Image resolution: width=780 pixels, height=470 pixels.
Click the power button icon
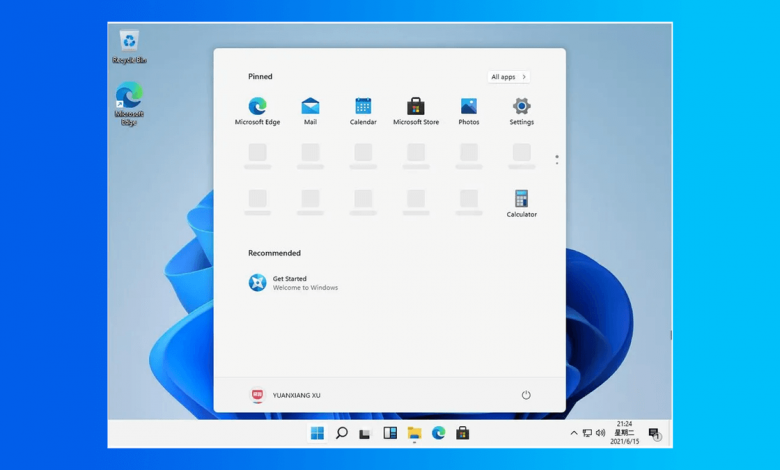tap(526, 395)
